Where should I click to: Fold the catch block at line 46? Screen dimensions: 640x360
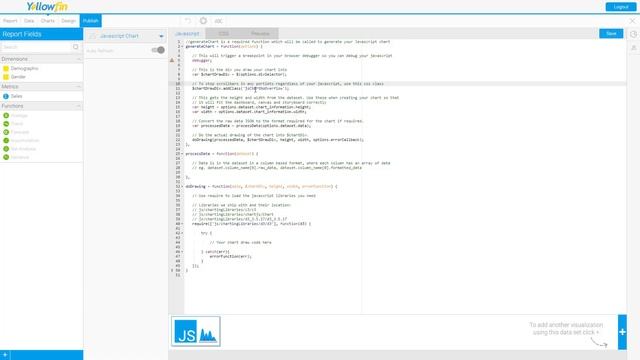click(x=182, y=252)
